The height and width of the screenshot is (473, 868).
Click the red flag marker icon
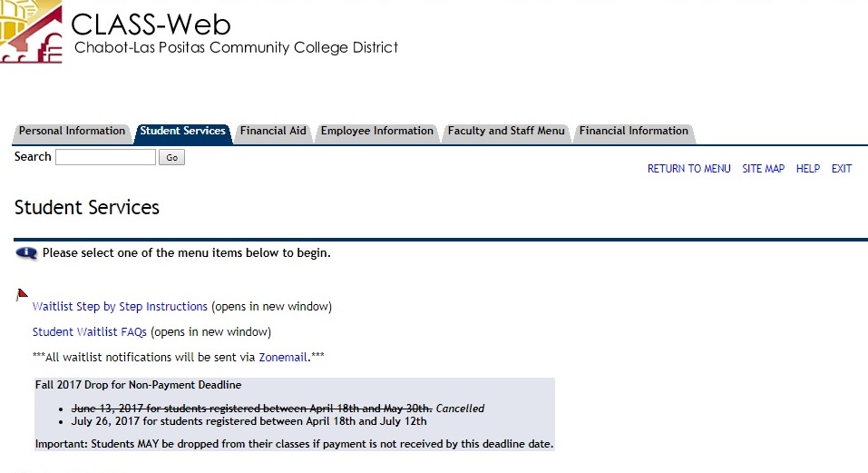point(22,294)
